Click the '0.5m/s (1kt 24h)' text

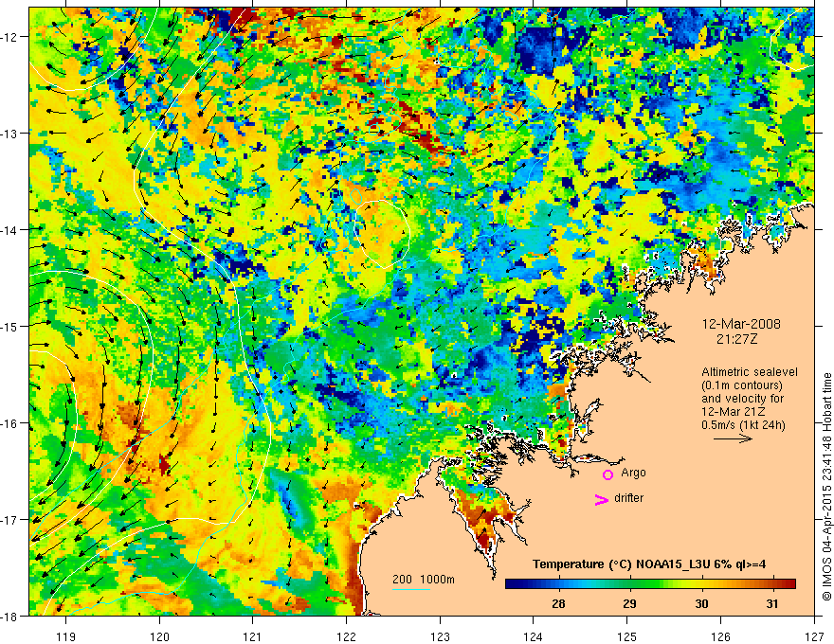click(743, 425)
